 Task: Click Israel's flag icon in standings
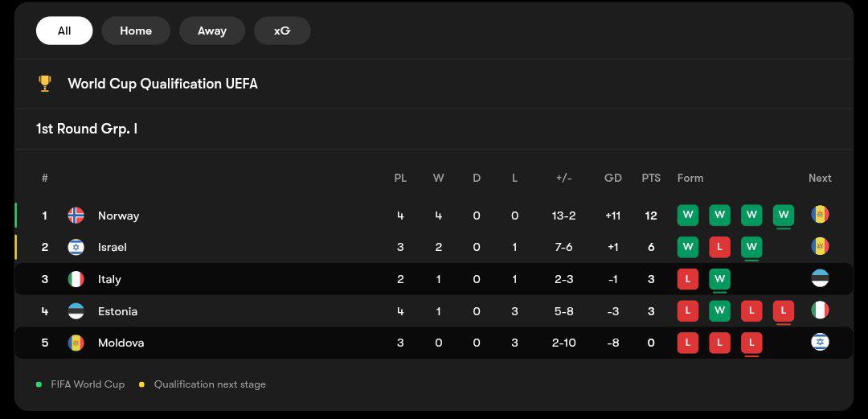pos(76,247)
